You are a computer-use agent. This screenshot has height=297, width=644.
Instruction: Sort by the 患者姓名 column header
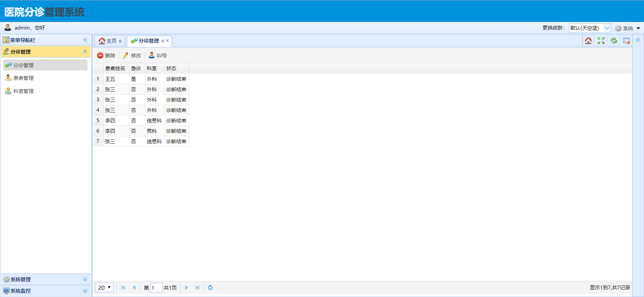(116, 68)
